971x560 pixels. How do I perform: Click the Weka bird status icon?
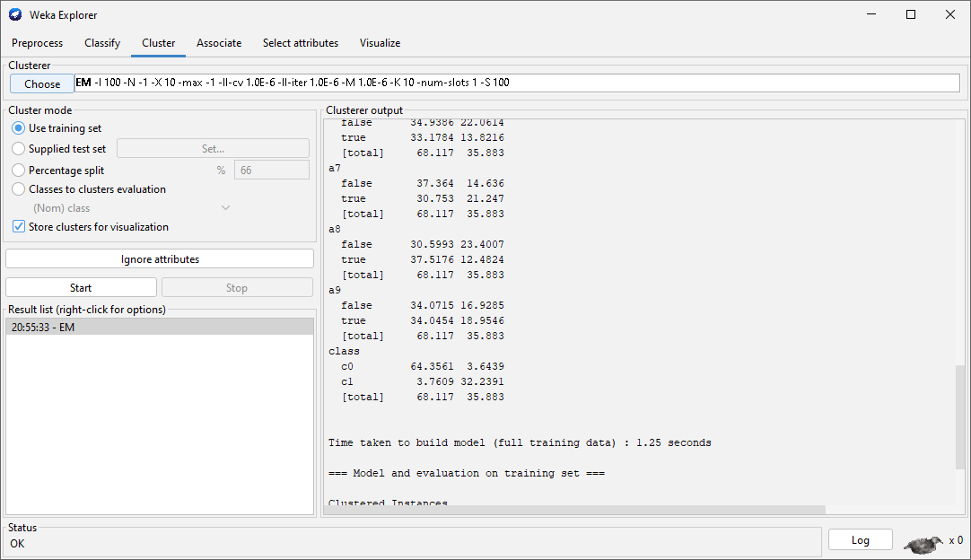(x=924, y=541)
